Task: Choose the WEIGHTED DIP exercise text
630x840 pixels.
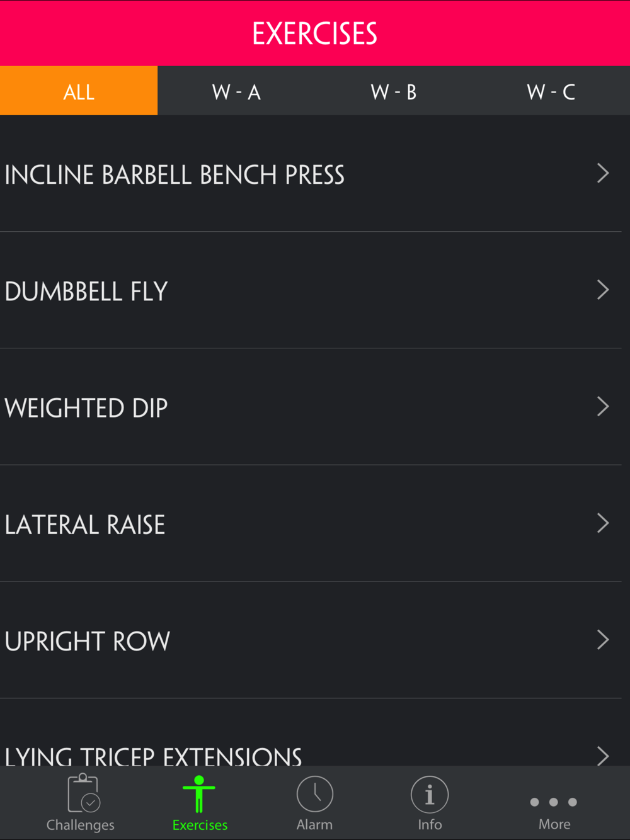Action: point(86,408)
